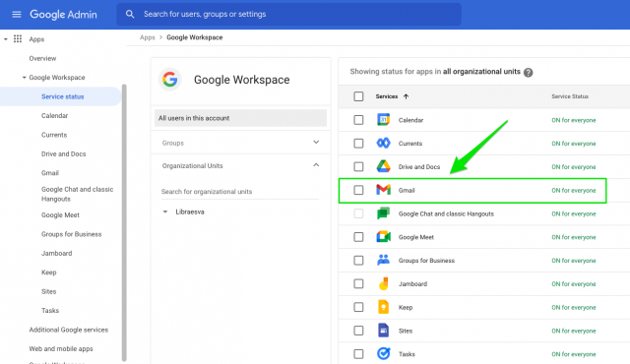Click the Apps grid icon in sidebar

click(18, 39)
